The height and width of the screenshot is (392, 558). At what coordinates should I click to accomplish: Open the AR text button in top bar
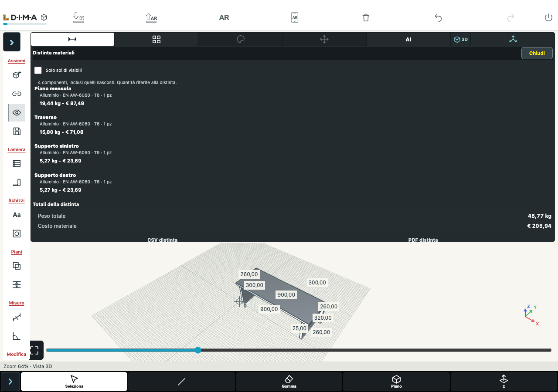tap(224, 17)
